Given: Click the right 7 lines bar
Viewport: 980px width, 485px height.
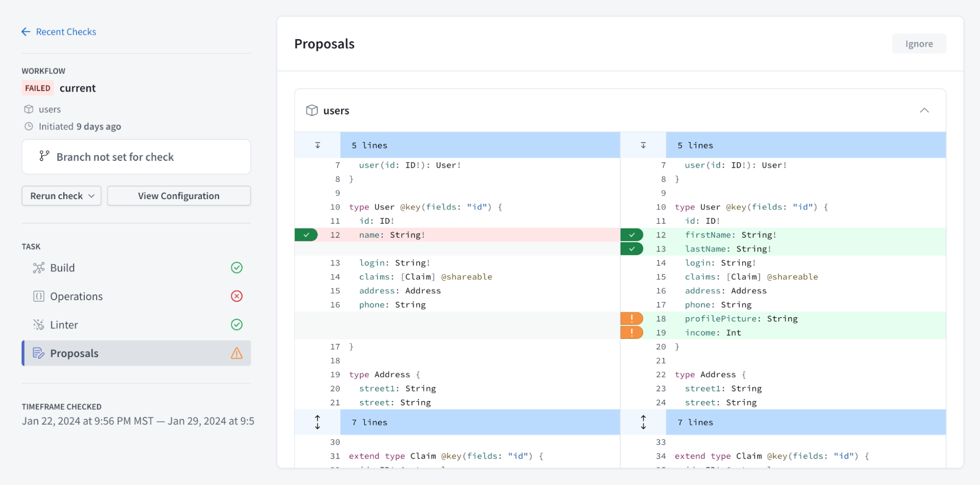Looking at the screenshot, I should 806,422.
